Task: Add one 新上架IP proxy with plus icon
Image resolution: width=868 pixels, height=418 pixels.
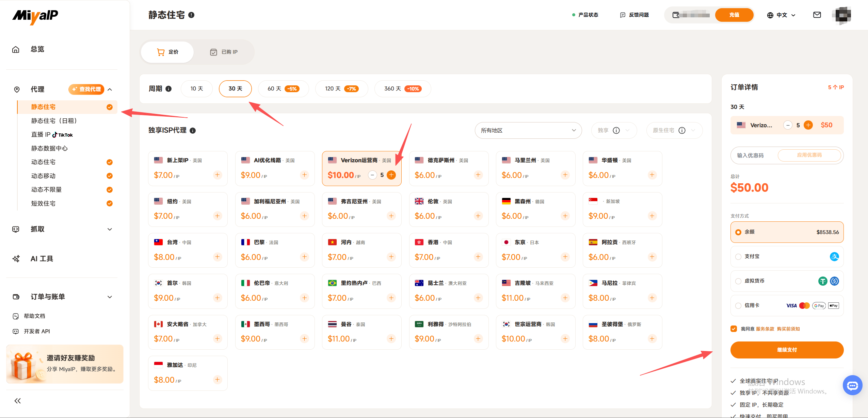Action: pyautogui.click(x=218, y=175)
